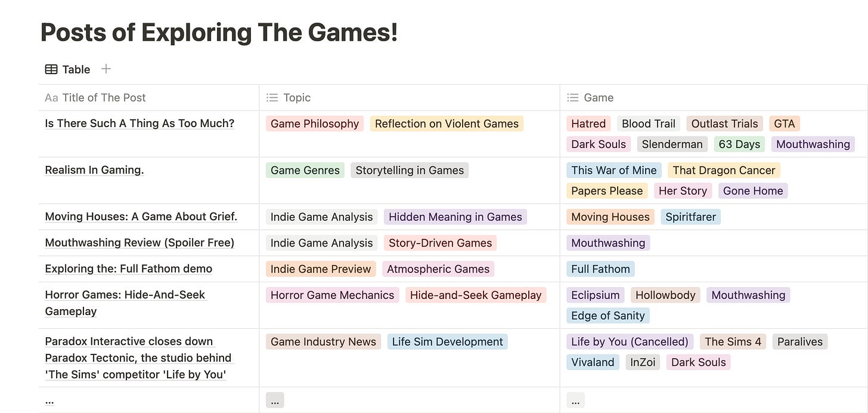Open 'Mouthwashing Review (Spoiler Free)' post

[x=139, y=242]
